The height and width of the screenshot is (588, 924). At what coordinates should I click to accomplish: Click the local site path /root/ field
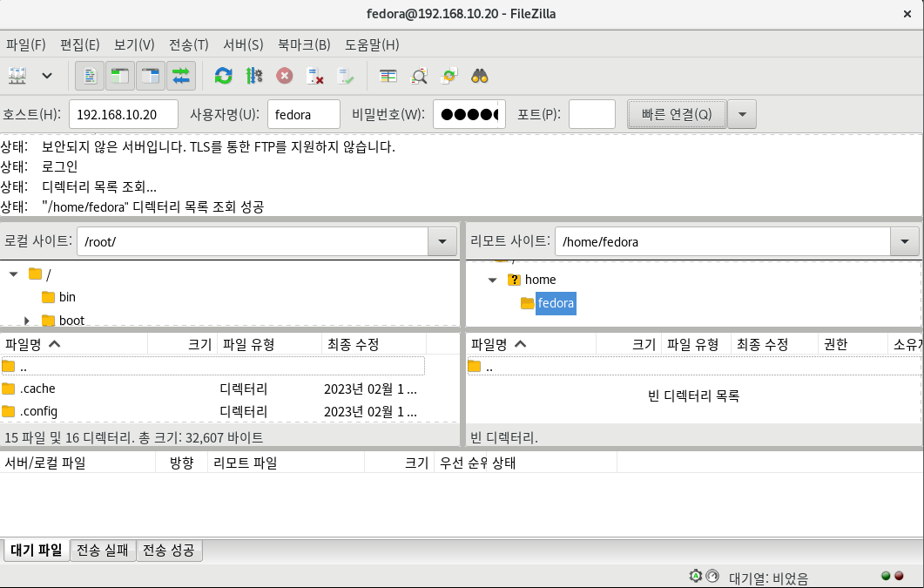pos(253,241)
